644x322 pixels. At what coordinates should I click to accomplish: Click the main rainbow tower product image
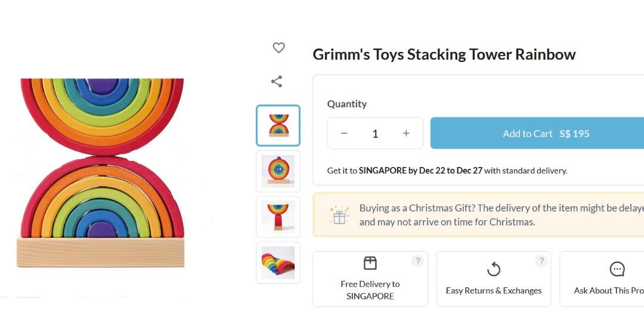click(100, 173)
